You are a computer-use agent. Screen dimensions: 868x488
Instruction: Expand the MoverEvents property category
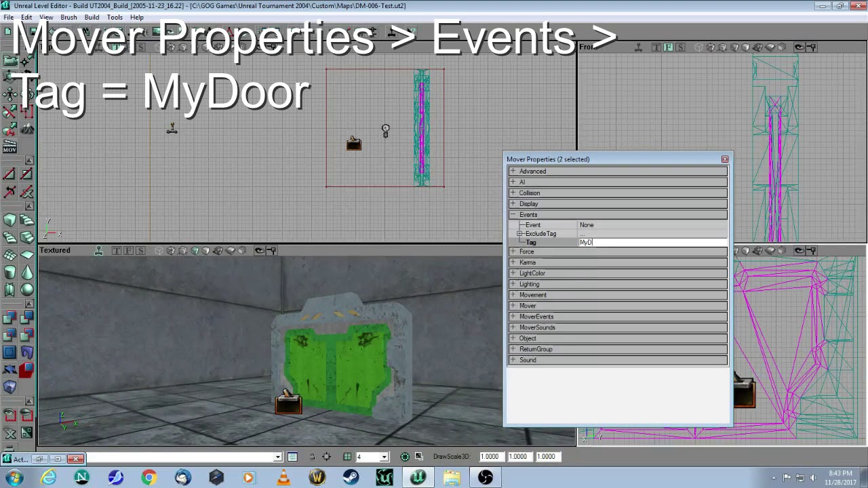(x=513, y=317)
